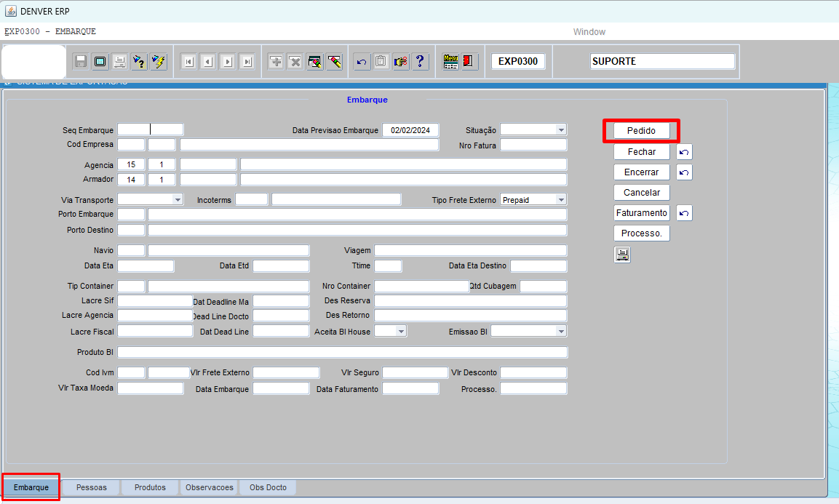
Task: Click the Cancelar button
Action: click(x=642, y=193)
